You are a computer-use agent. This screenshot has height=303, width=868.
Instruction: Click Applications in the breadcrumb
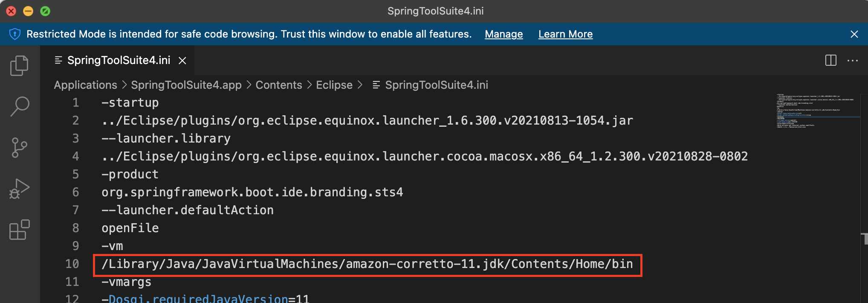(85, 85)
